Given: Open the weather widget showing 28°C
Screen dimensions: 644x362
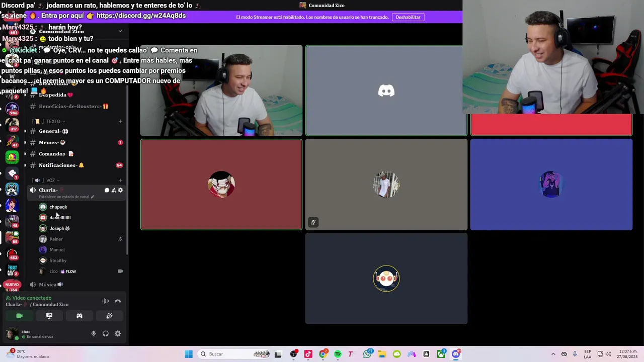Looking at the screenshot, I should 28,354.
